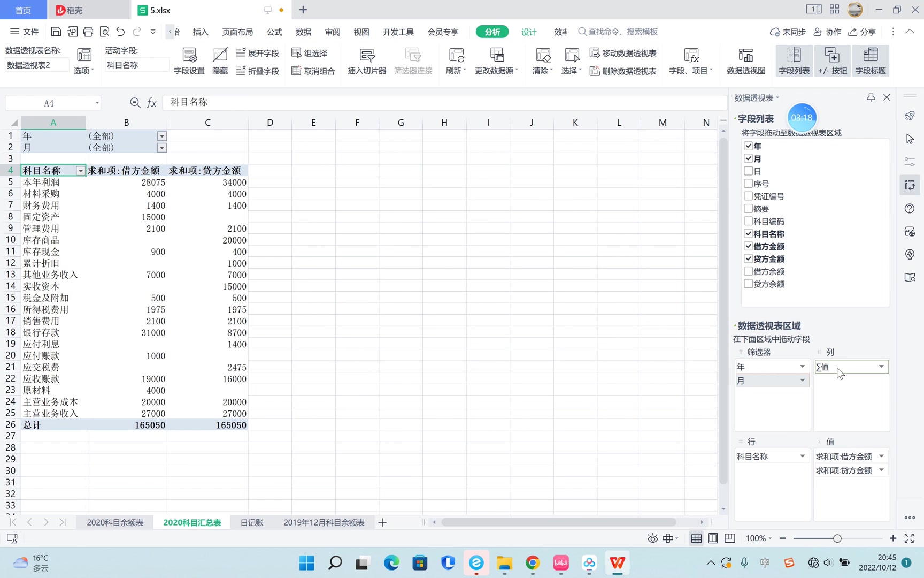Click 取消组合 ungroup
924x578 pixels.
coord(313,71)
